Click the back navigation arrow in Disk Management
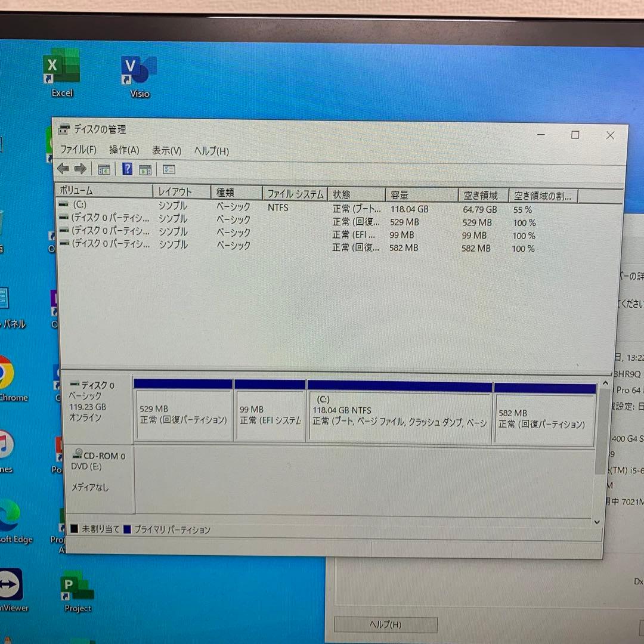 [63, 169]
